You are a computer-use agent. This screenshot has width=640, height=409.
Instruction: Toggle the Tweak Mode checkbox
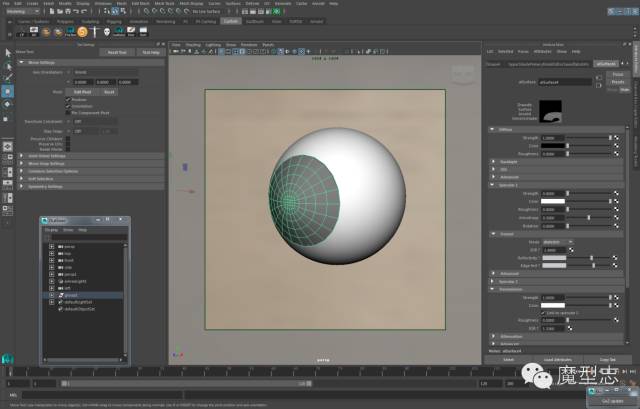pyautogui.click(x=68, y=149)
